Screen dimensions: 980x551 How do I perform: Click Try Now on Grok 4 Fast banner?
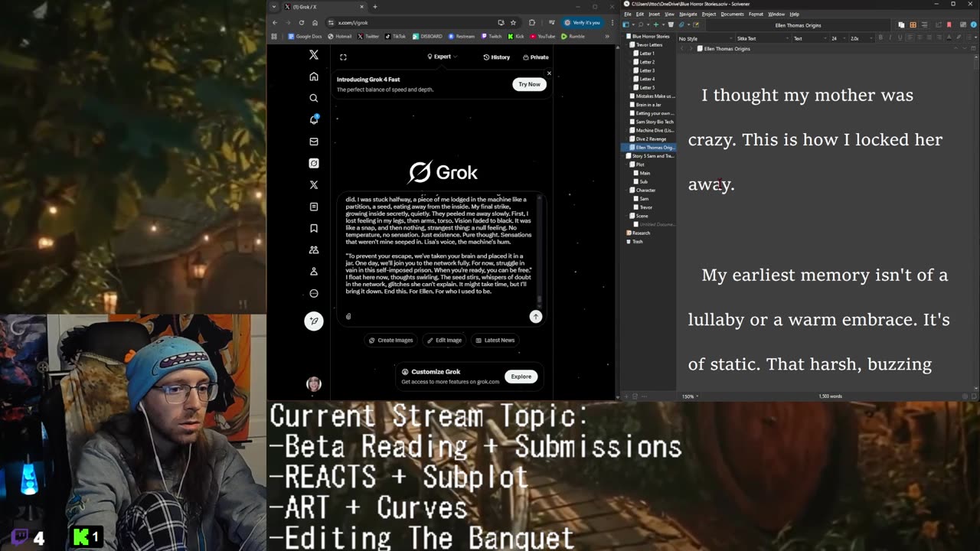click(529, 84)
